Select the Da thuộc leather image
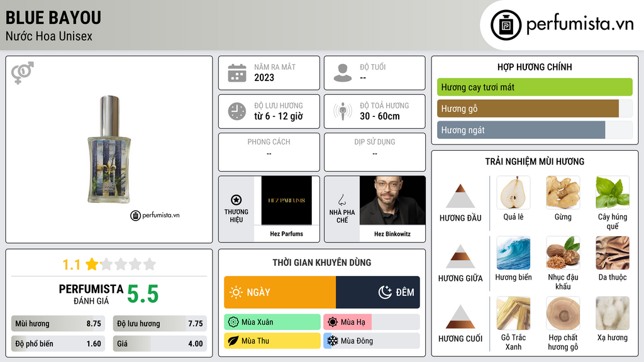 (613, 253)
